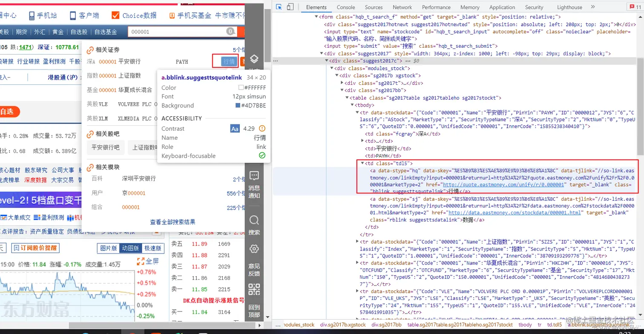Select the Elements tab

[x=316, y=7]
